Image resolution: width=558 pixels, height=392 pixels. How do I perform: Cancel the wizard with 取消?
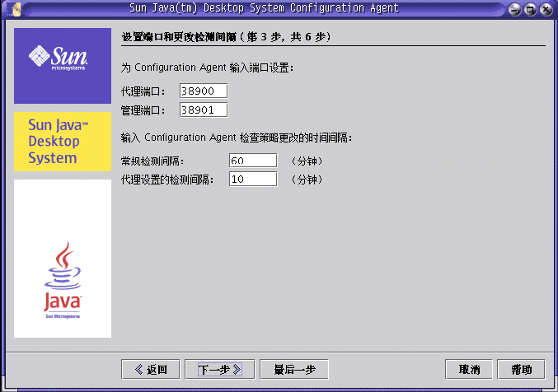pos(469,370)
